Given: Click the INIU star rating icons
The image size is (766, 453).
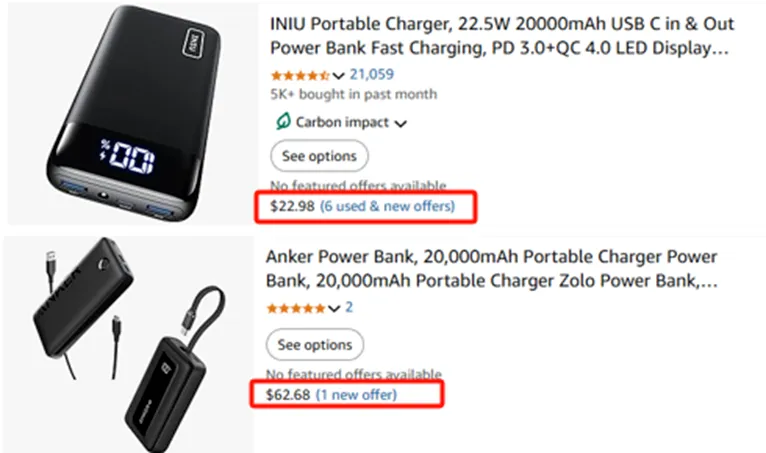Looking at the screenshot, I should pos(299,75).
